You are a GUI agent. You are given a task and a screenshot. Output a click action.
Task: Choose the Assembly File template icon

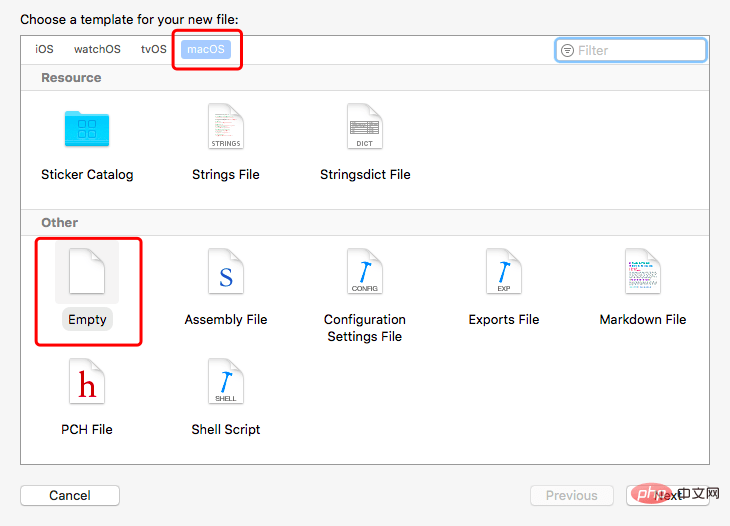coord(226,271)
